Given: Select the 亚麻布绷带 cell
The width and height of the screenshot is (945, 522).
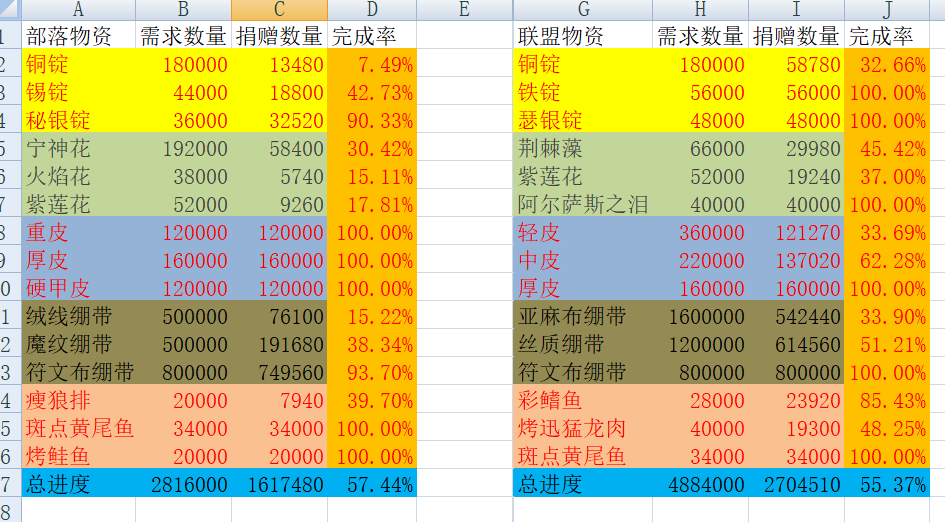Looking at the screenshot, I should pyautogui.click(x=572, y=317).
